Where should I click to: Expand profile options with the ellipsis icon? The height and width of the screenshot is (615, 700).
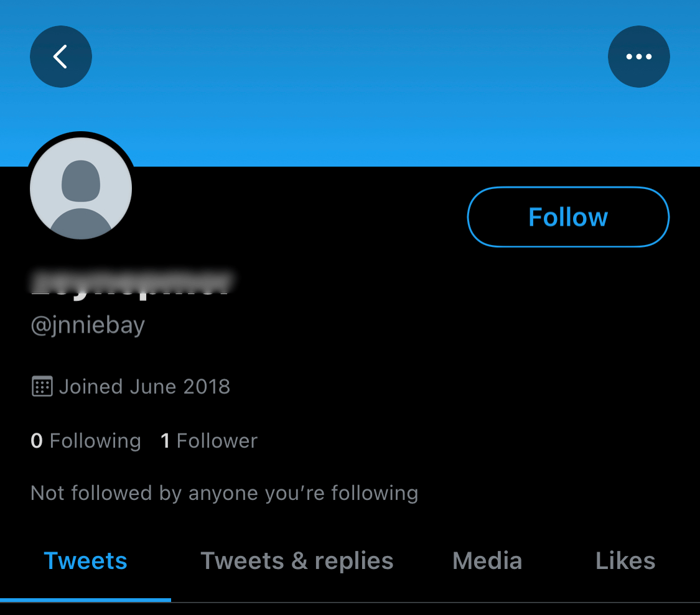click(x=638, y=56)
